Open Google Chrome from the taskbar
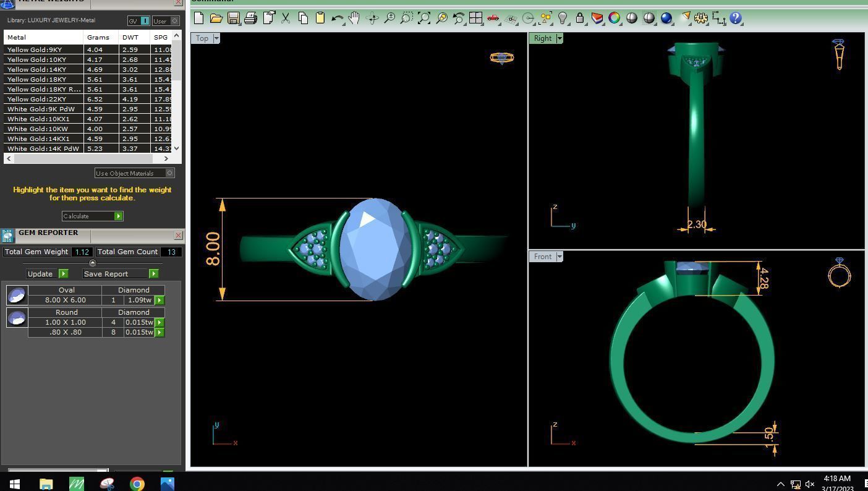 coord(137,484)
